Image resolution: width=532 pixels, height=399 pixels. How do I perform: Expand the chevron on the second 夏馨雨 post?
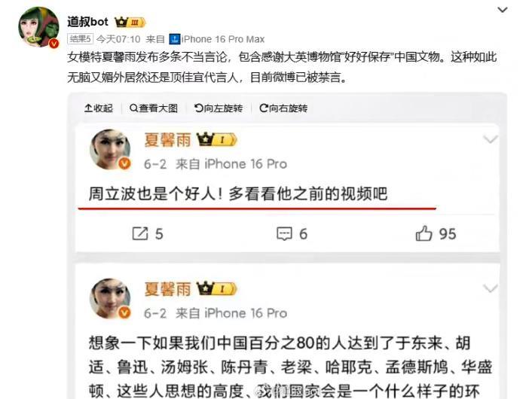point(490,288)
